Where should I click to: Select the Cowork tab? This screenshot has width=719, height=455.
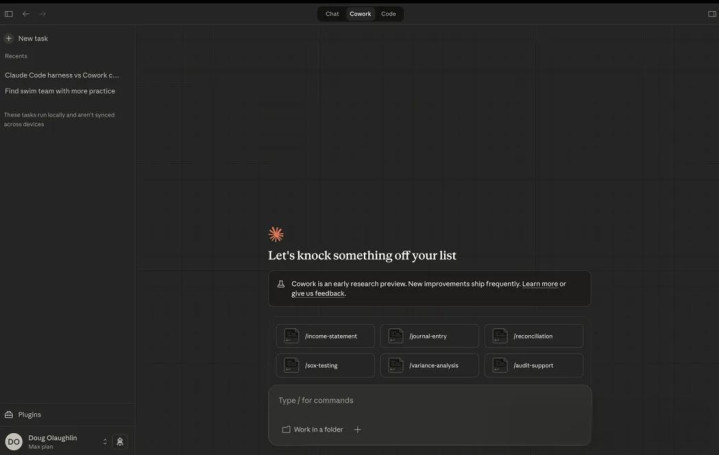pyautogui.click(x=360, y=14)
